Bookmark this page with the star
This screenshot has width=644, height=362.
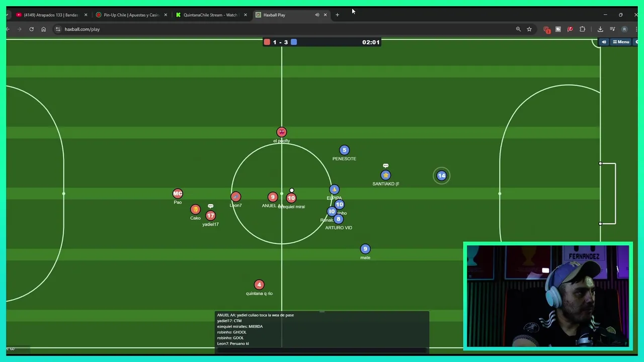pyautogui.click(x=529, y=29)
